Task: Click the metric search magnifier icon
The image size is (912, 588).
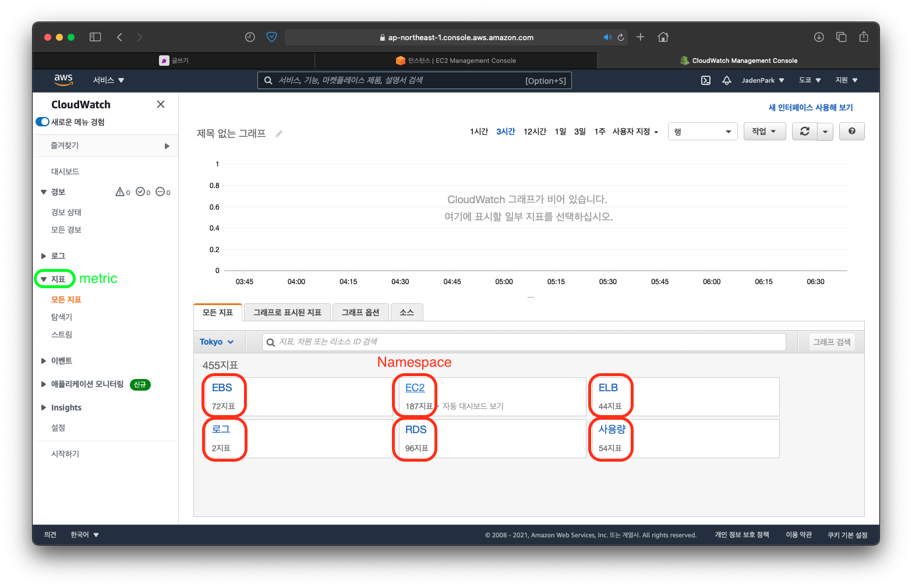Action: (271, 342)
